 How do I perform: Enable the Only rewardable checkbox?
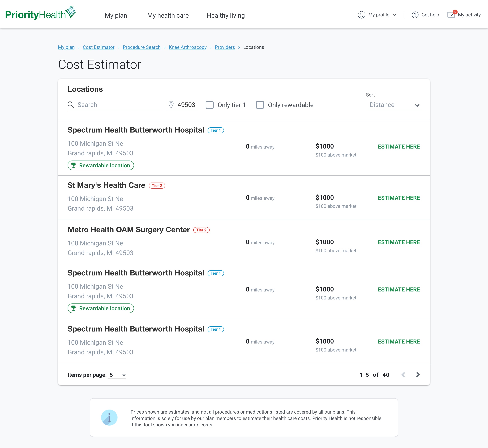pyautogui.click(x=260, y=105)
